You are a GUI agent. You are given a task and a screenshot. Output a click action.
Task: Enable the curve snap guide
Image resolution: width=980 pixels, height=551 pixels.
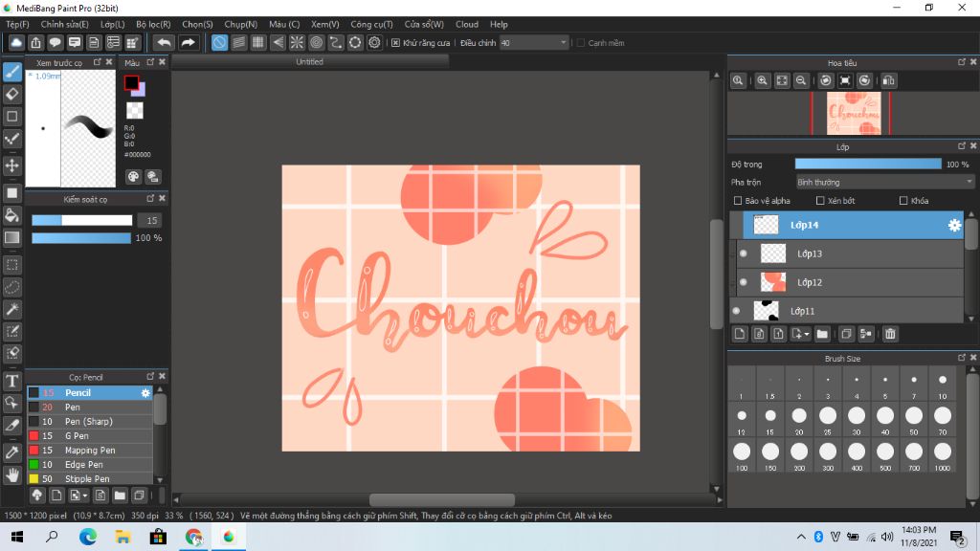pos(336,42)
